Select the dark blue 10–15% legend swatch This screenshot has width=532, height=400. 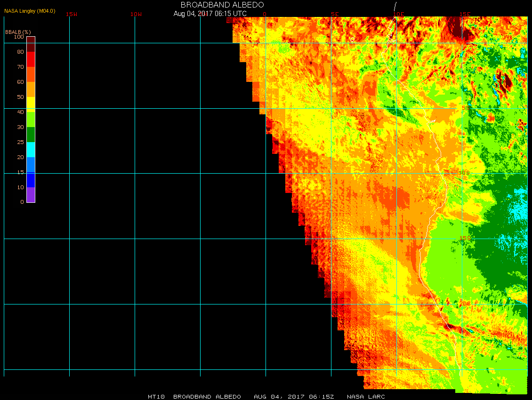(x=31, y=180)
